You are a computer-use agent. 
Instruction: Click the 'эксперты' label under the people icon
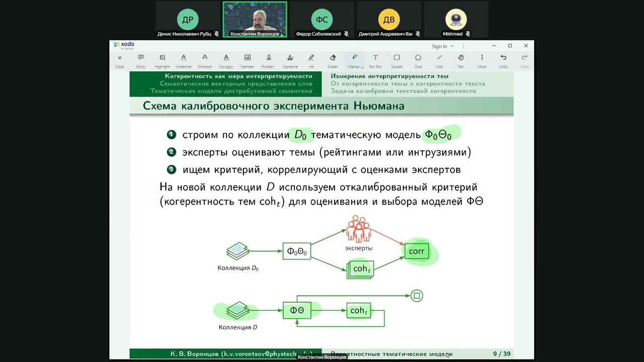(x=359, y=248)
